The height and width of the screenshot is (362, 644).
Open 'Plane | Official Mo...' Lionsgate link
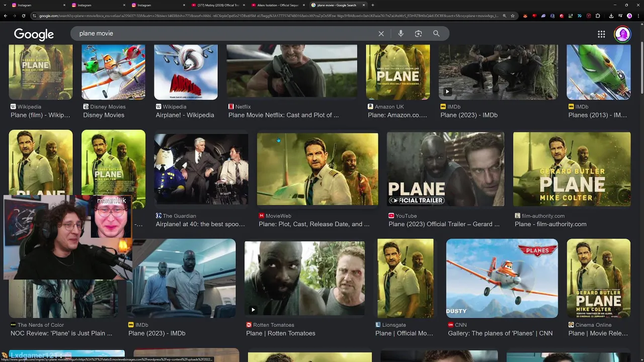click(404, 333)
